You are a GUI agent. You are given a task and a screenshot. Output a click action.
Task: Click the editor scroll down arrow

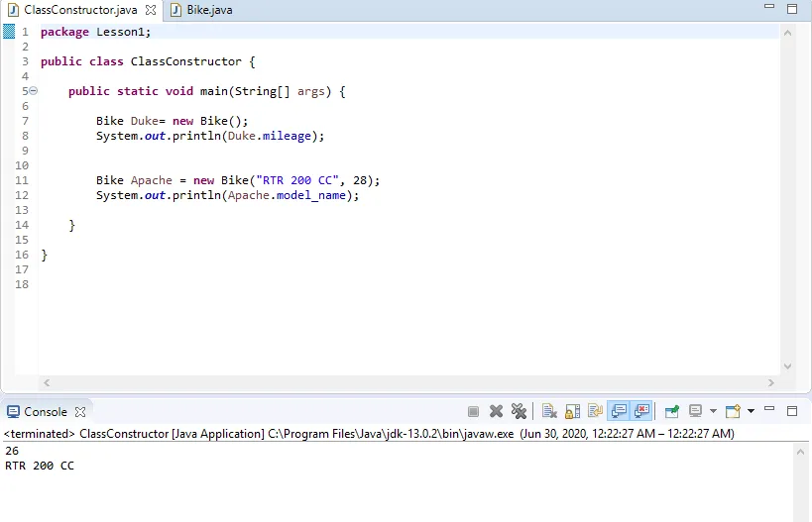787,366
